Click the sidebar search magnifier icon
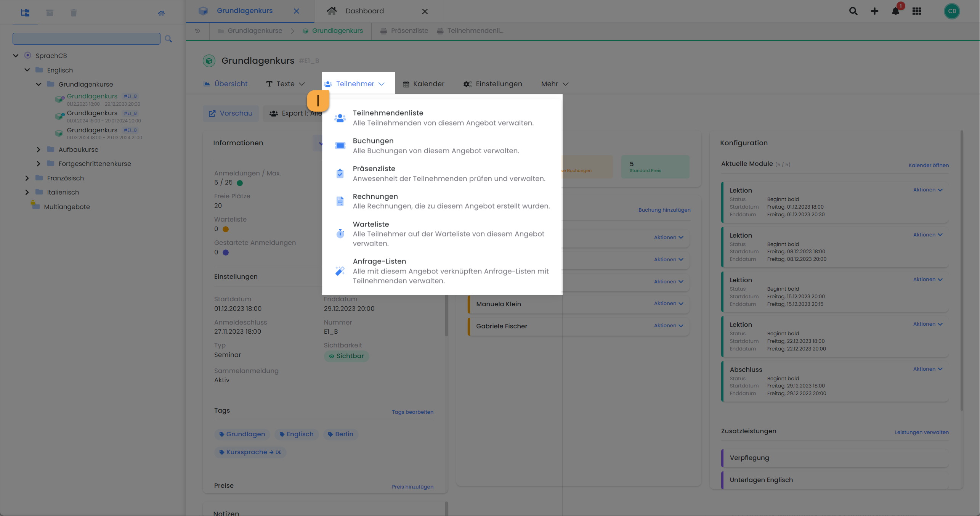This screenshot has width=980, height=516. click(x=168, y=39)
